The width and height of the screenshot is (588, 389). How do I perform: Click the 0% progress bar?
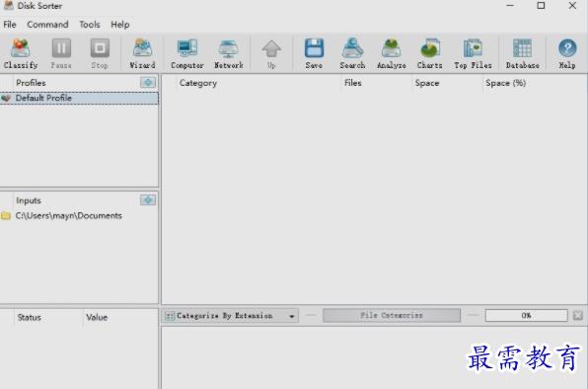pos(526,316)
